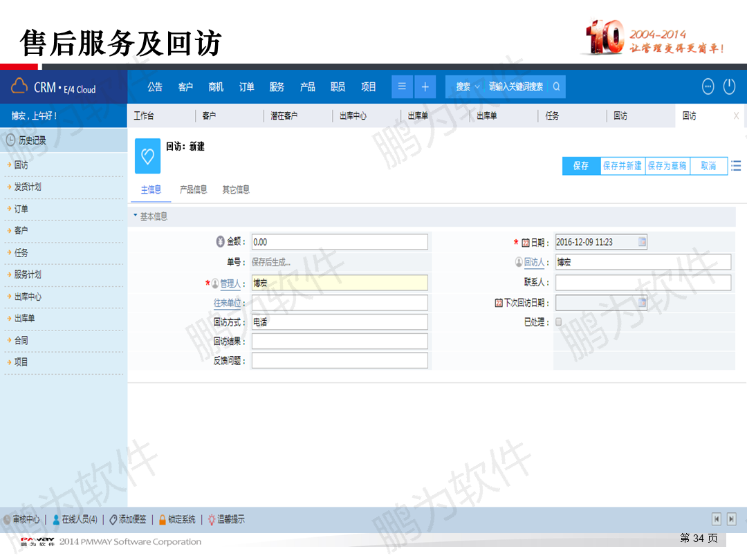The image size is (747, 560).
Task: Select the 主信息 tab
Action: coord(151,189)
